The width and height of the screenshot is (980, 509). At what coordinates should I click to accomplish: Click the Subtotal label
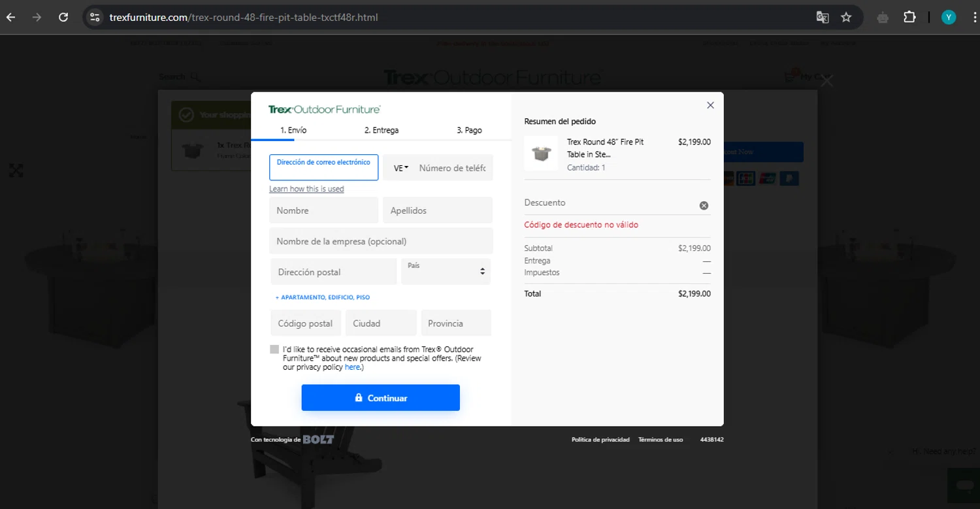pyautogui.click(x=538, y=248)
